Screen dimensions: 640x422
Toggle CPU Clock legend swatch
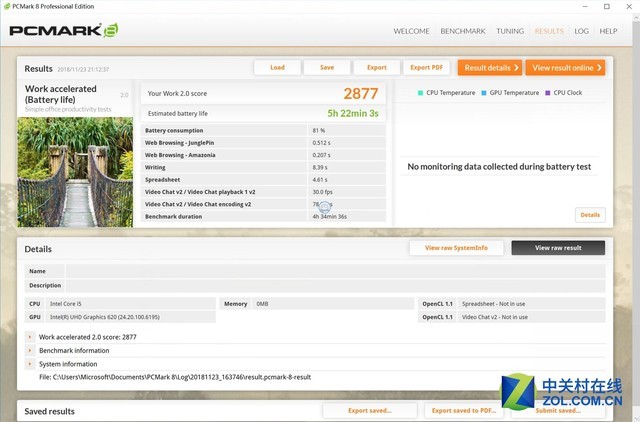[548, 93]
